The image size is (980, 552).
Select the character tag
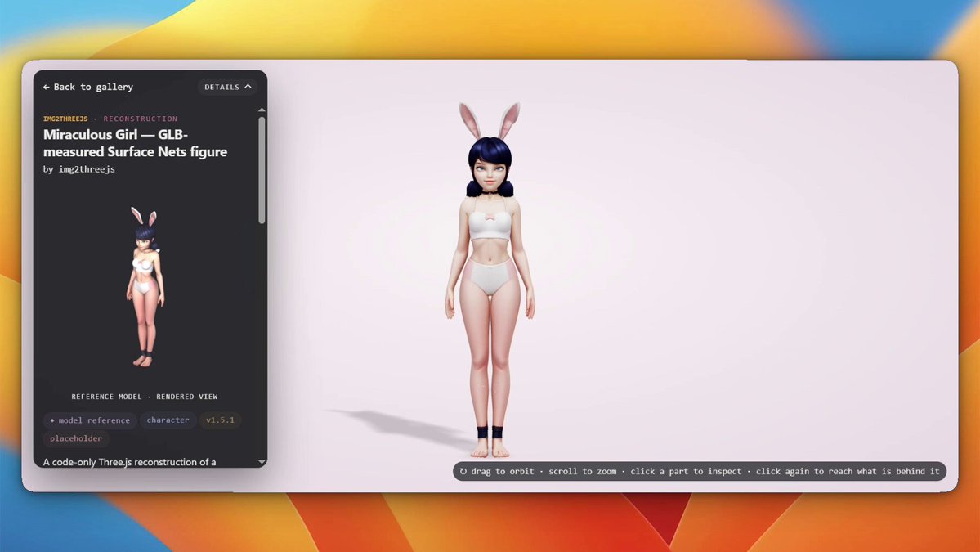coord(168,420)
